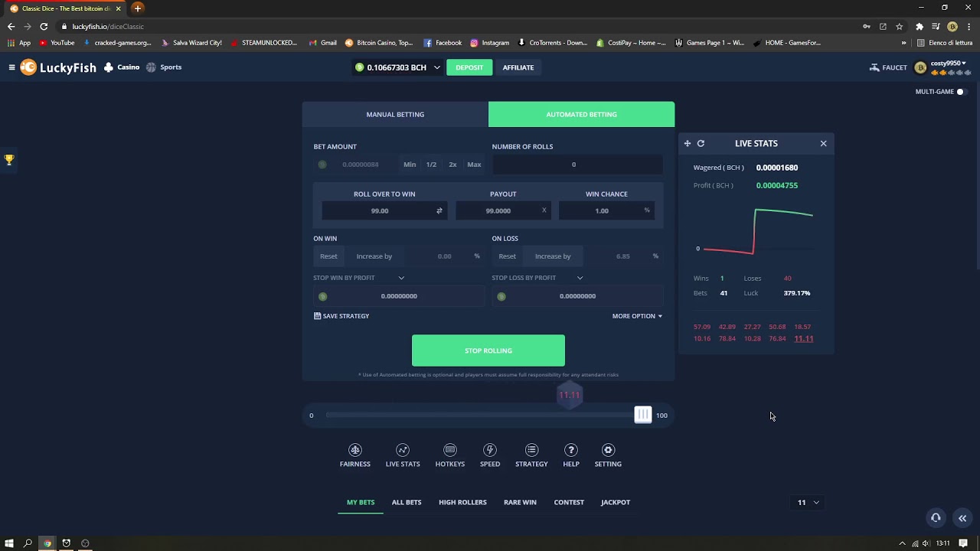
Task: Collapse the chat panel with double-arrow icon
Action: click(962, 518)
